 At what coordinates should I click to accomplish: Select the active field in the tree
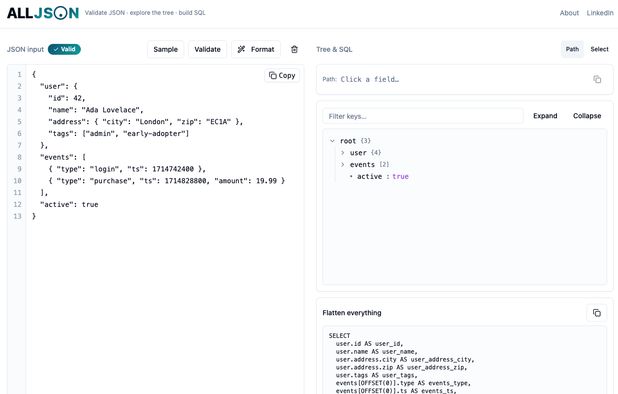(x=369, y=177)
